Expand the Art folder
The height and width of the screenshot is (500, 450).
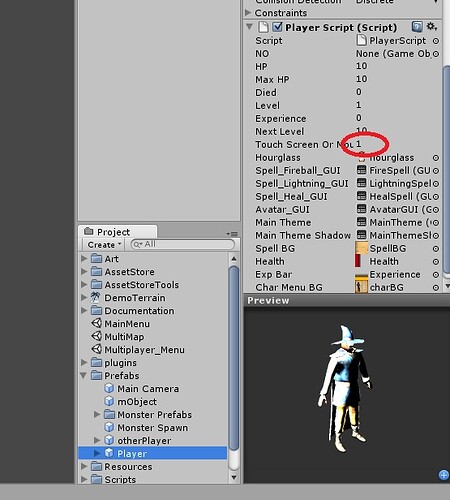[x=84, y=259]
